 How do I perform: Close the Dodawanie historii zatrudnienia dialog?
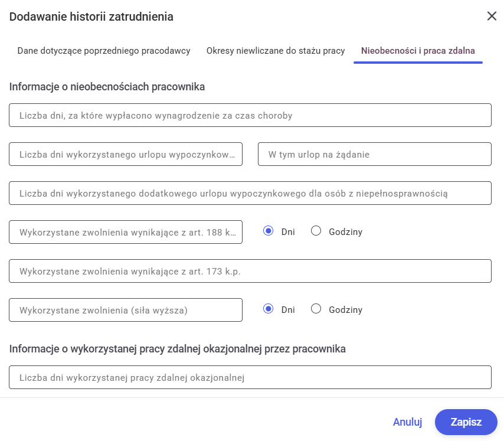click(491, 16)
